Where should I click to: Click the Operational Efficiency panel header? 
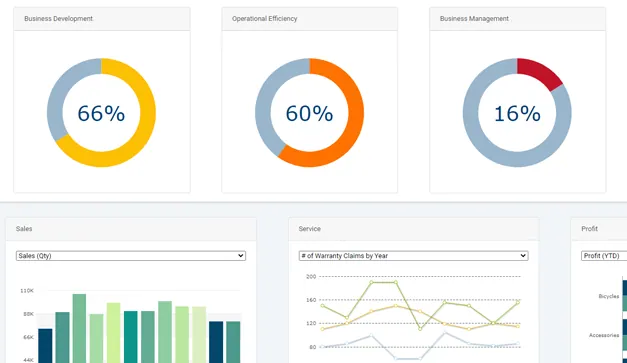(310, 19)
